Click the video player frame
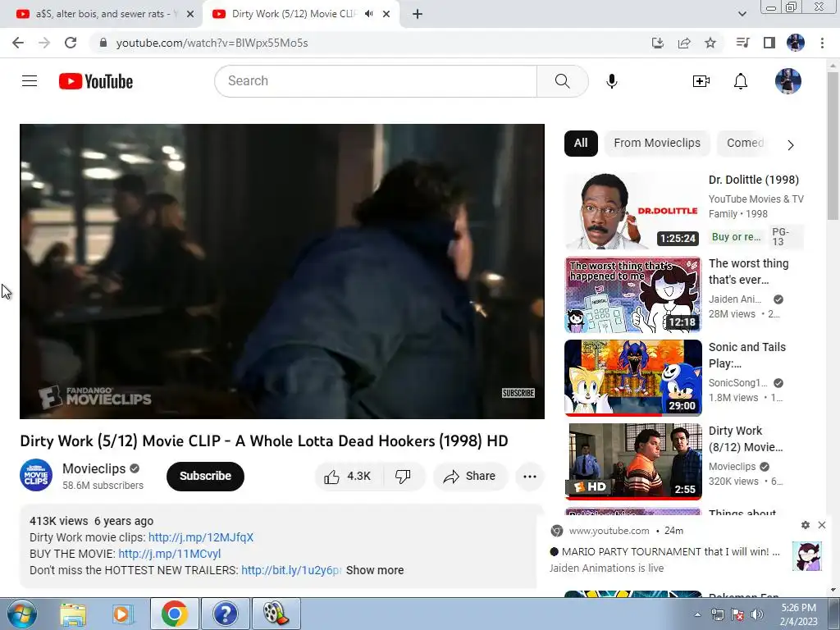Viewport: 840px width, 630px height. pyautogui.click(x=282, y=271)
